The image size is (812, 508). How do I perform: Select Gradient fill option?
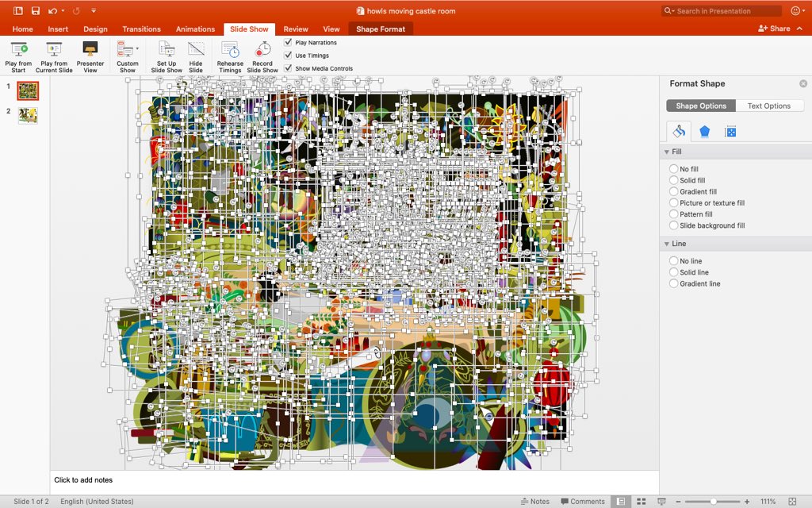point(673,191)
